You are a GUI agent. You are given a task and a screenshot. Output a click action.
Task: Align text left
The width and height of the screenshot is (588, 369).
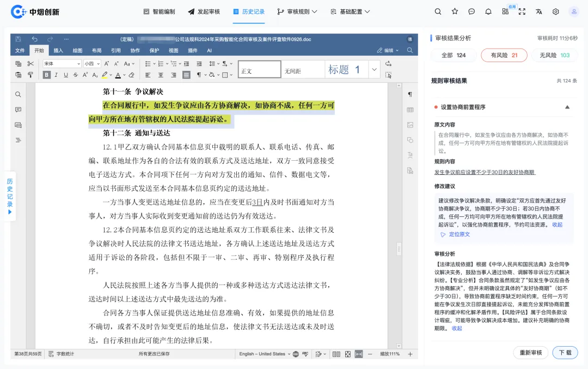(x=148, y=75)
